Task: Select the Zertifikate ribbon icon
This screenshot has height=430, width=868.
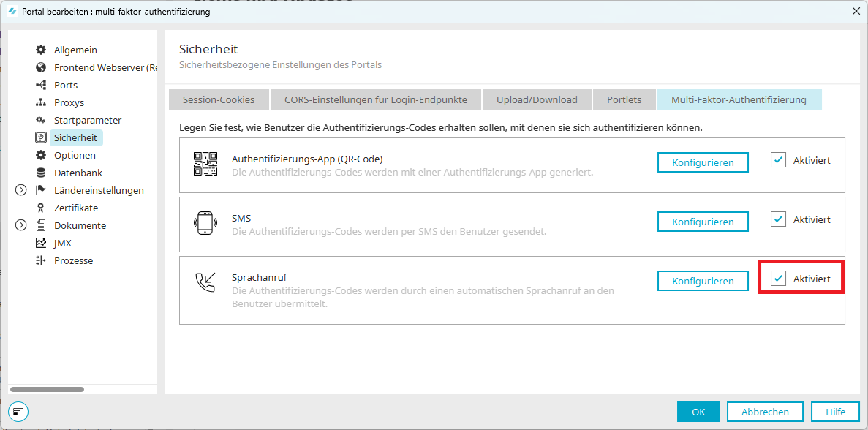Action: coord(41,208)
